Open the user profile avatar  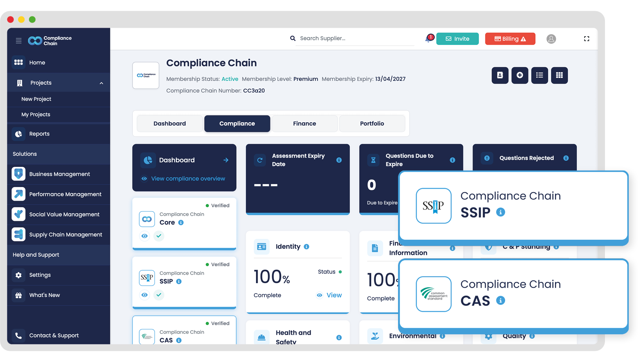point(551,39)
